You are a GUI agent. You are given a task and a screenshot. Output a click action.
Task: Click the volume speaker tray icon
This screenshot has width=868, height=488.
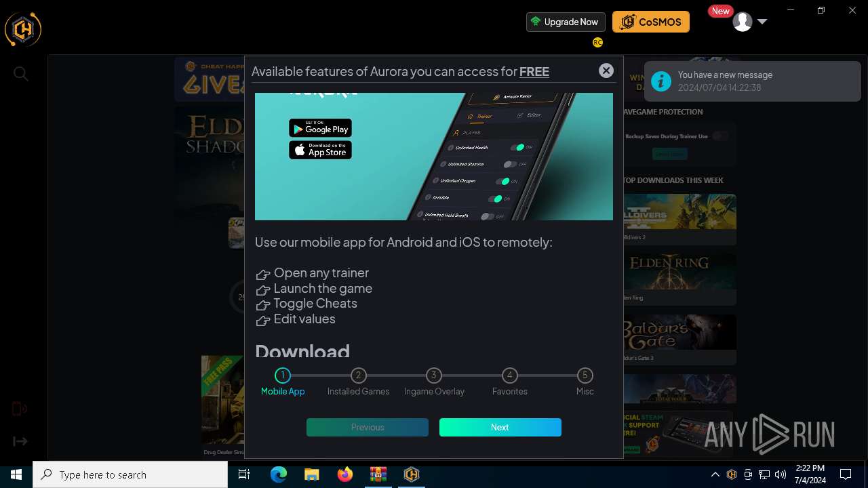[781, 474]
